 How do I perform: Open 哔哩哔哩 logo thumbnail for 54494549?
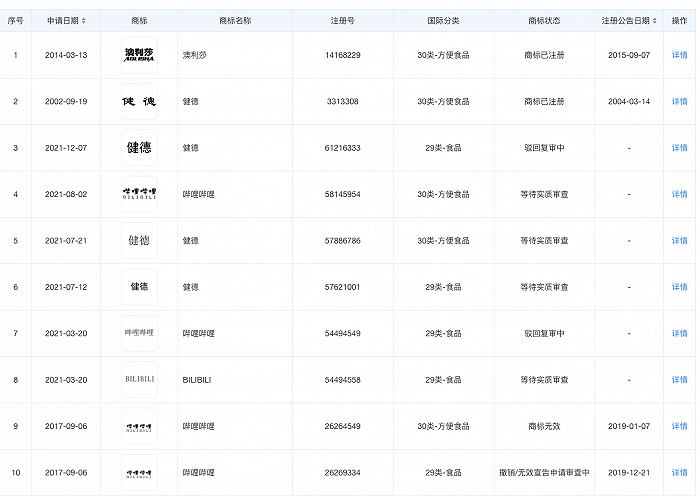tap(139, 333)
